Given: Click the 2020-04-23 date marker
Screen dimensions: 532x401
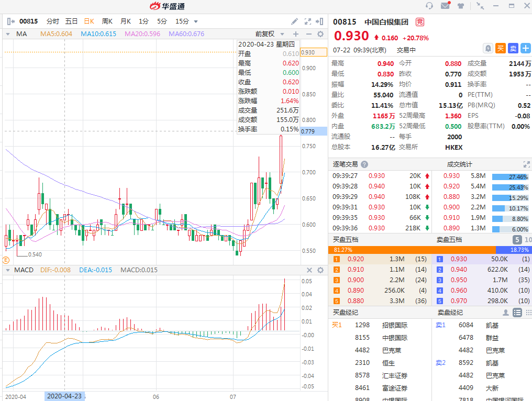Looking at the screenshot, I should click(x=64, y=396).
